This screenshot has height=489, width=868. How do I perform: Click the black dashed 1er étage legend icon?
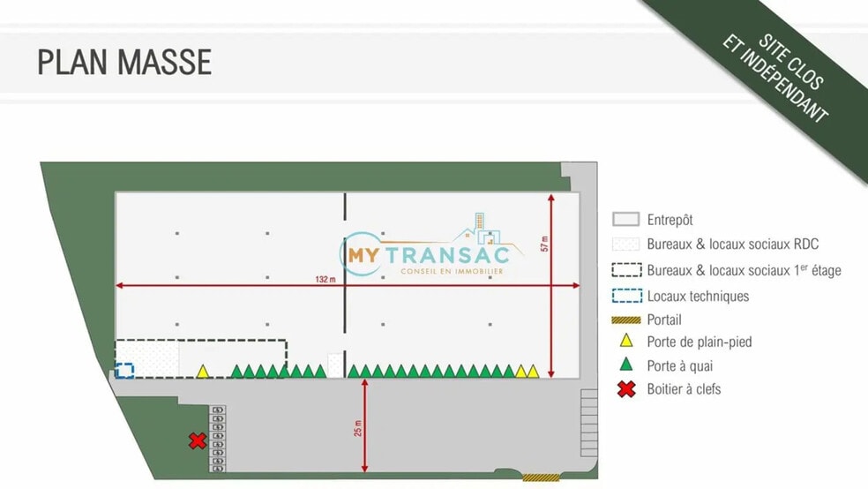[626, 270]
